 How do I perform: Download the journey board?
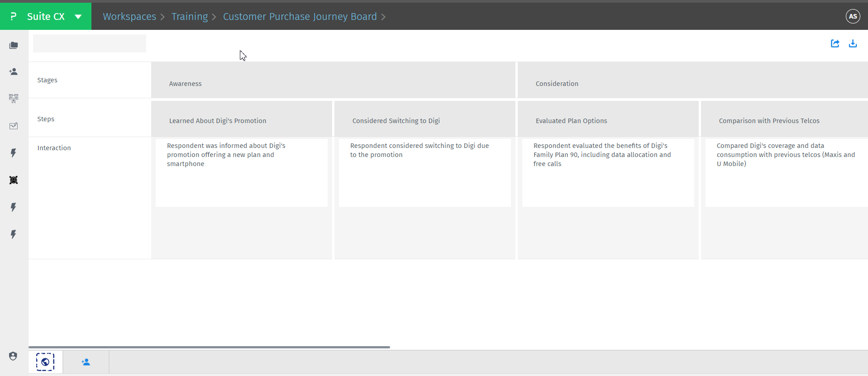(853, 43)
